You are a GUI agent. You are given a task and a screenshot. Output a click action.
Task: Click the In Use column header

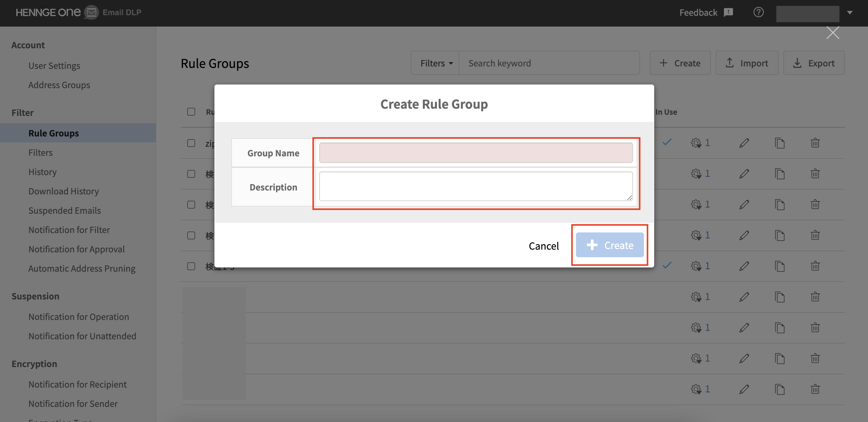click(666, 112)
